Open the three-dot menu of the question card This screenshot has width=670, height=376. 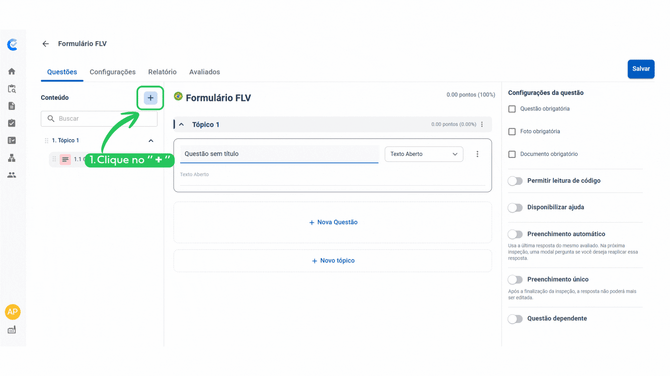[477, 154]
